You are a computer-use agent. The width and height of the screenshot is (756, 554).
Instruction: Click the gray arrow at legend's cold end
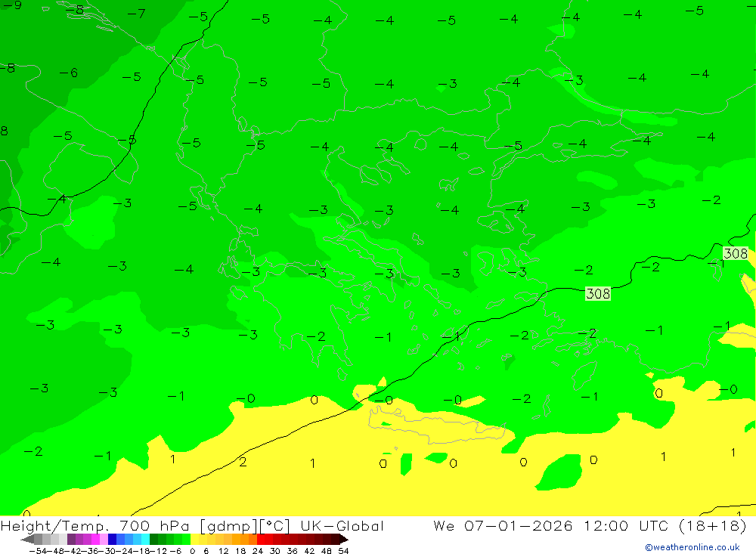[x=27, y=540]
